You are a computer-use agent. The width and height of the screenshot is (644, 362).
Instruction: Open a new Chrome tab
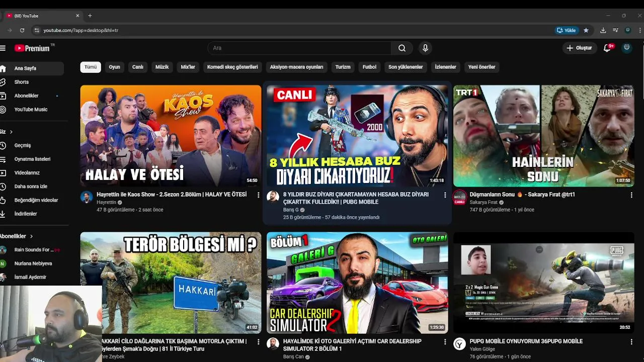click(90, 16)
